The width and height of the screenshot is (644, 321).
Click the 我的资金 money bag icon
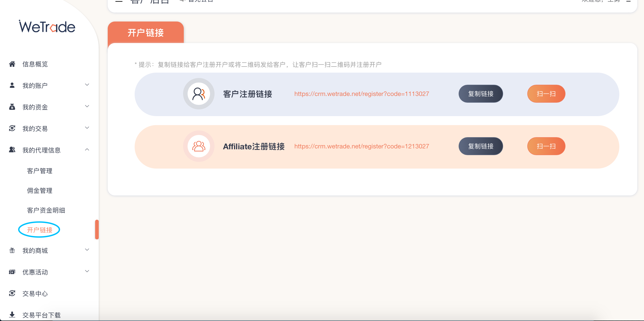(12, 107)
